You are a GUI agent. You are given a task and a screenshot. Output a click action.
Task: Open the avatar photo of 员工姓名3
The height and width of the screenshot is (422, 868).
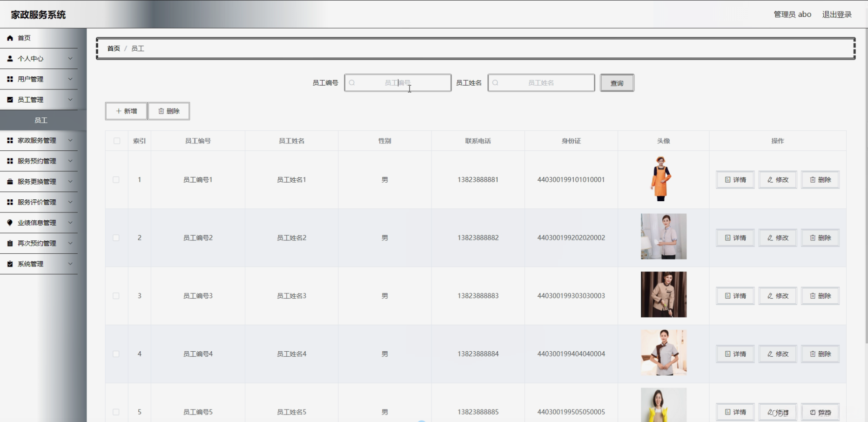(664, 294)
